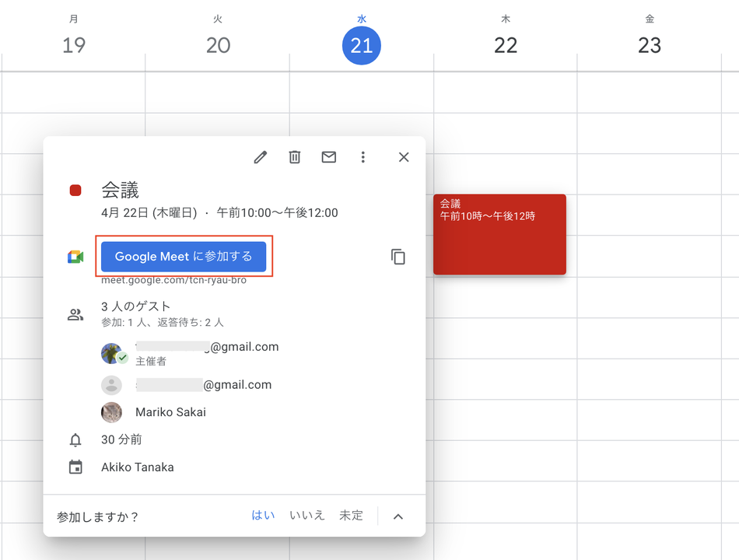Answer いいえ to decline
The height and width of the screenshot is (560, 739).
[307, 515]
